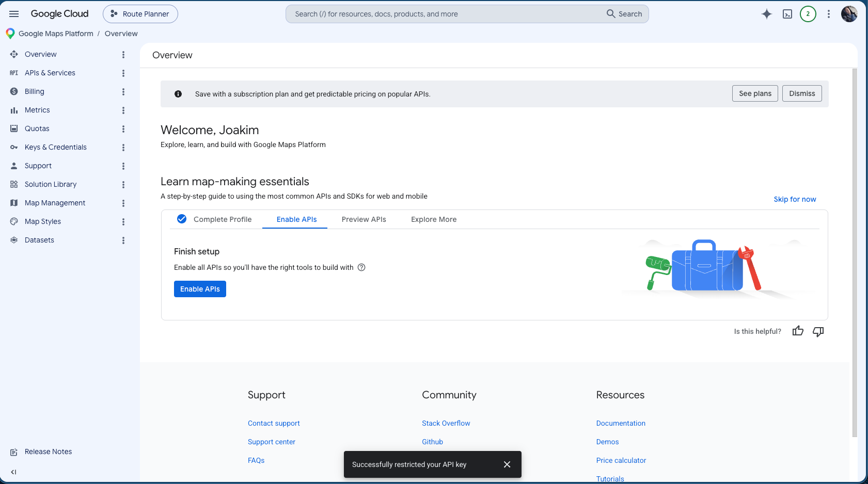Image resolution: width=868 pixels, height=484 pixels.
Task: Open the Github community link
Action: point(433,442)
